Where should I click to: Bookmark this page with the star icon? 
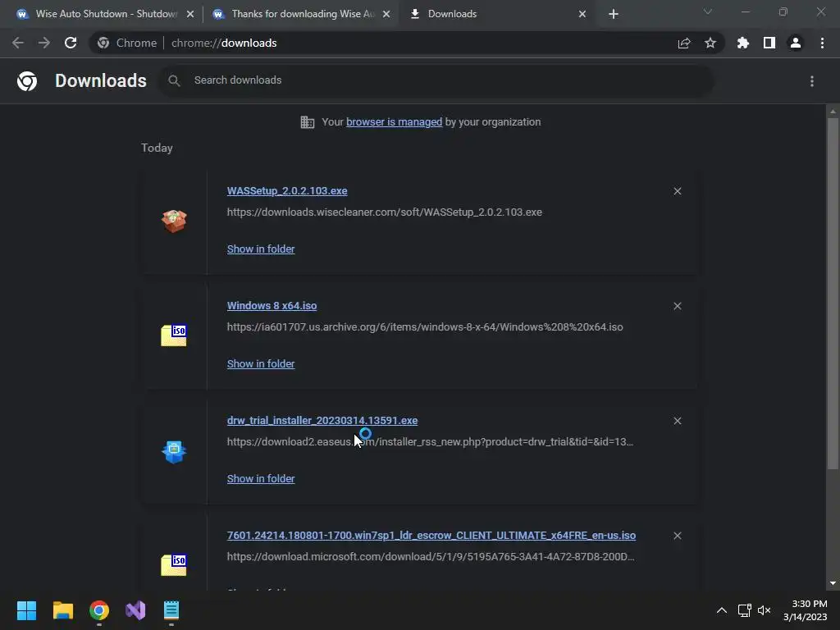click(710, 43)
